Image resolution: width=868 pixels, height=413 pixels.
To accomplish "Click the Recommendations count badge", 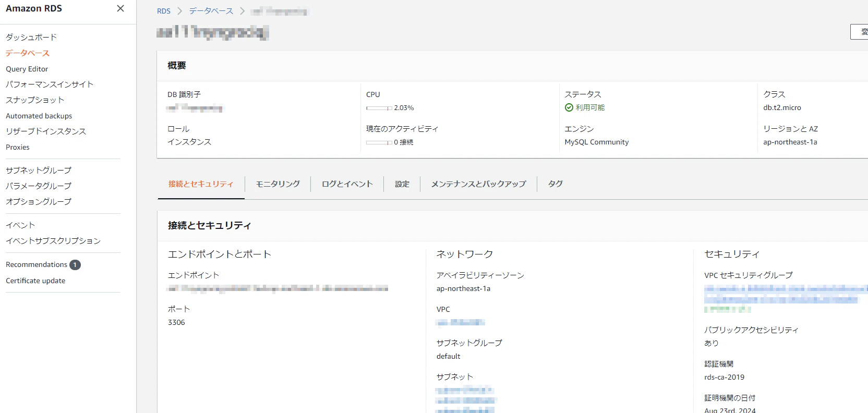I will [75, 265].
